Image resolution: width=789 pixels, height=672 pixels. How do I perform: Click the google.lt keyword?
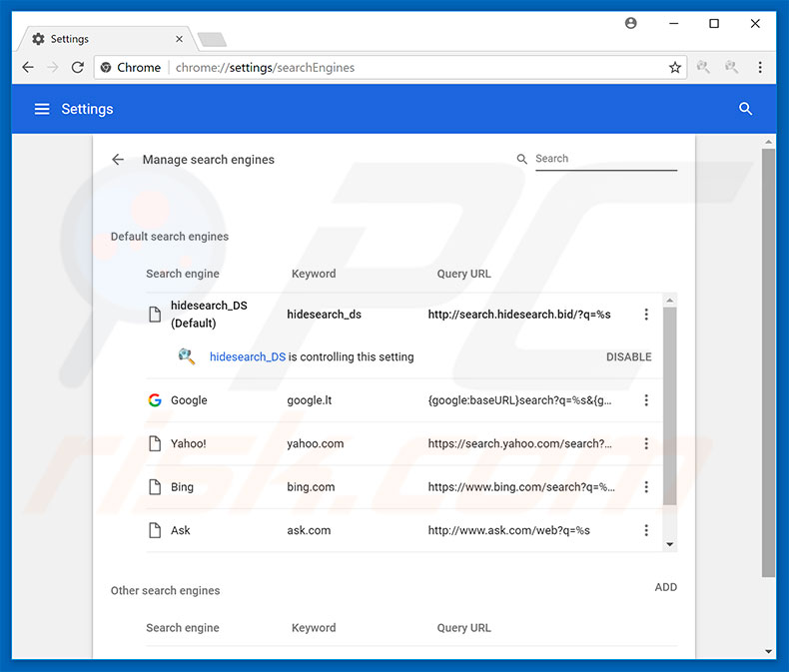pos(309,400)
